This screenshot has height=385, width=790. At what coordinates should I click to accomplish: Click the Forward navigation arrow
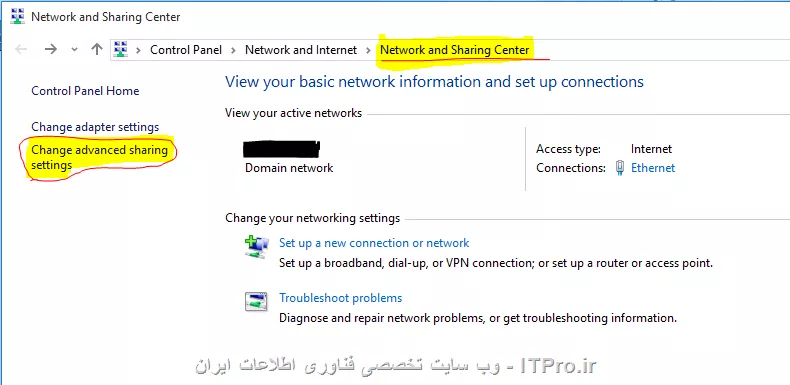50,49
